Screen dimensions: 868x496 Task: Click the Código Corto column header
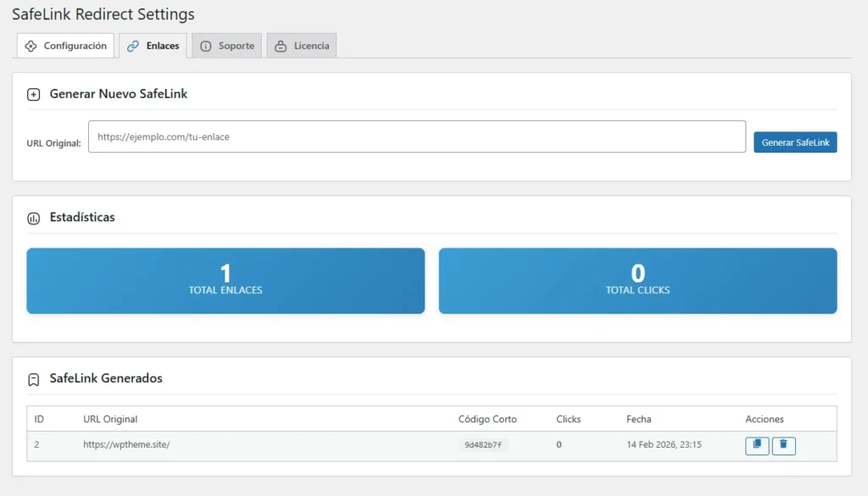(487, 419)
